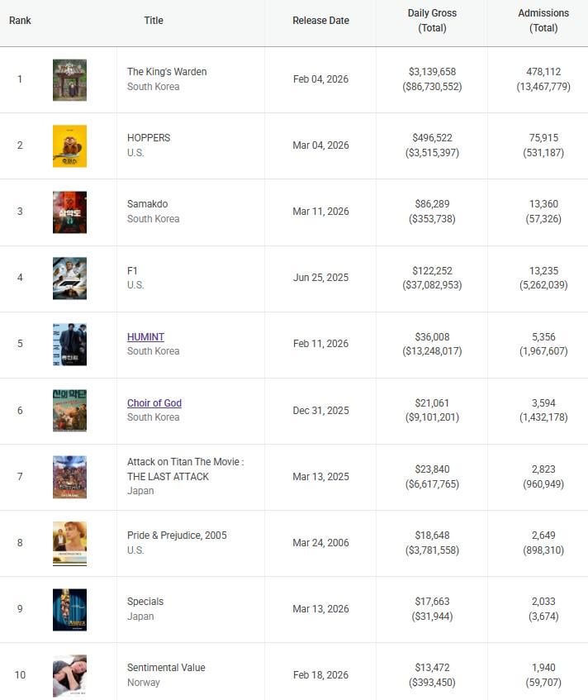Viewport: 588px width, 700px height.
Task: Click the Title column header
Action: pos(154,21)
